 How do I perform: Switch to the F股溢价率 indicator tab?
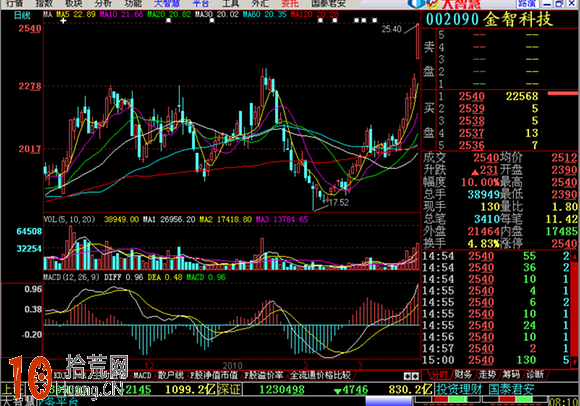point(264,375)
